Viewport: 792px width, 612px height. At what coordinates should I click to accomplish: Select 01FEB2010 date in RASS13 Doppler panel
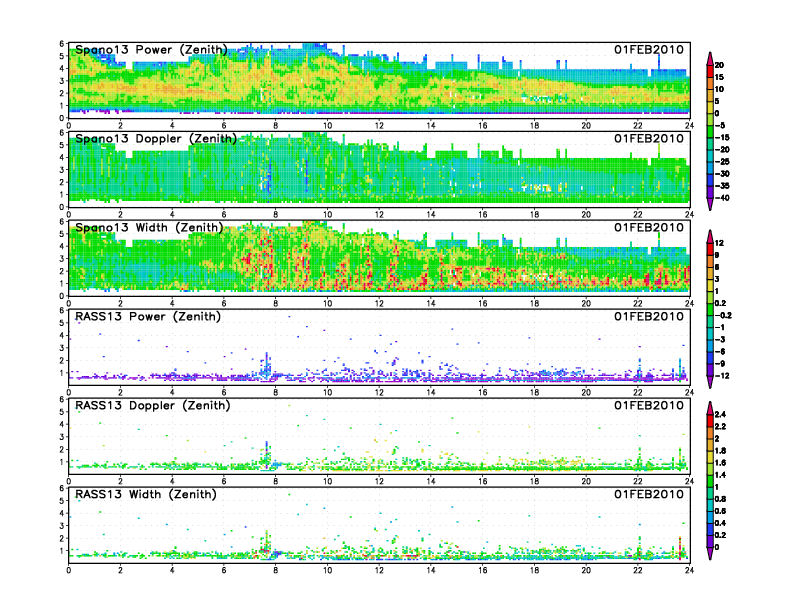(x=649, y=405)
